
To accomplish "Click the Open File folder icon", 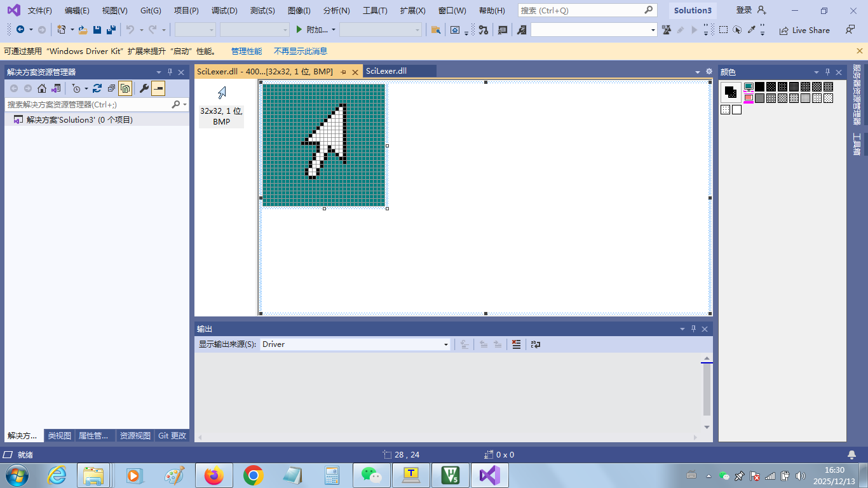I will click(83, 30).
